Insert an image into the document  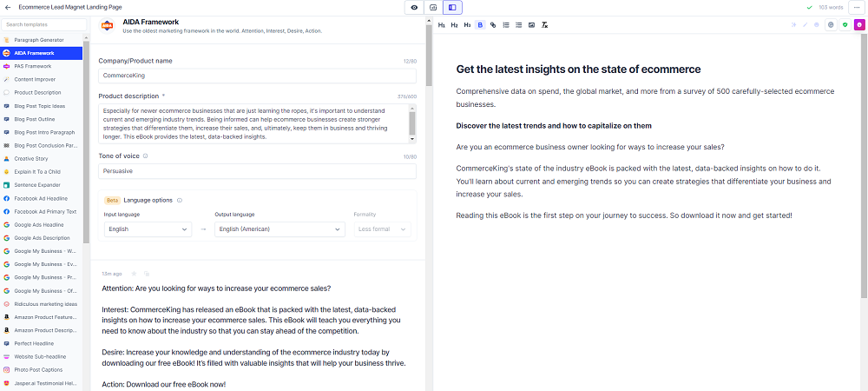click(x=531, y=25)
